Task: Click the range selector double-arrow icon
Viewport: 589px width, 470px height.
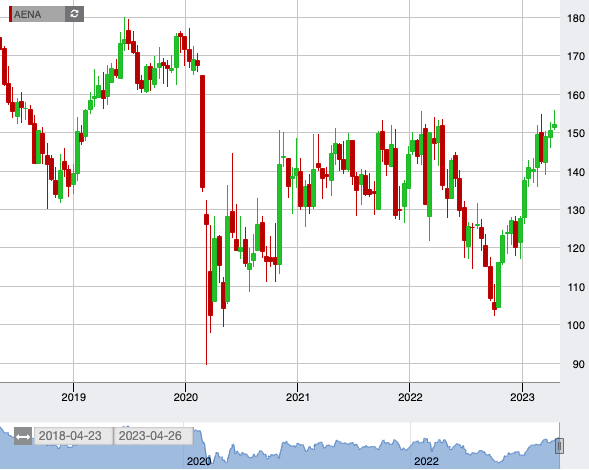Action: click(23, 436)
